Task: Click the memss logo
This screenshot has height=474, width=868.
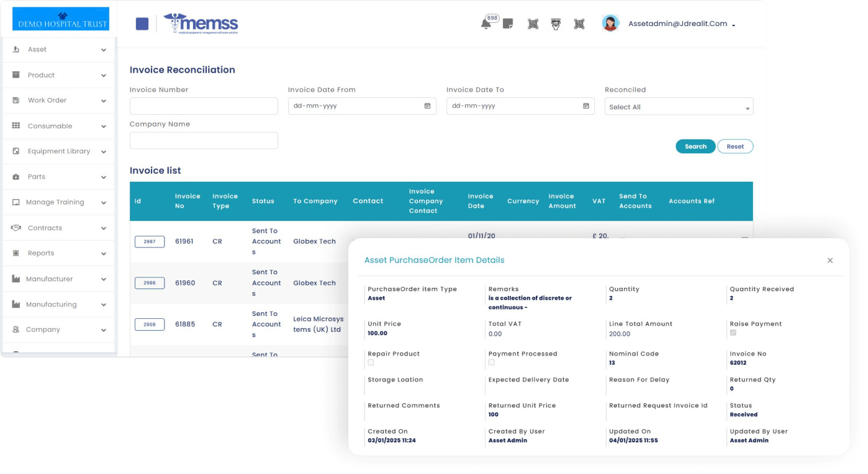Action: tap(201, 23)
